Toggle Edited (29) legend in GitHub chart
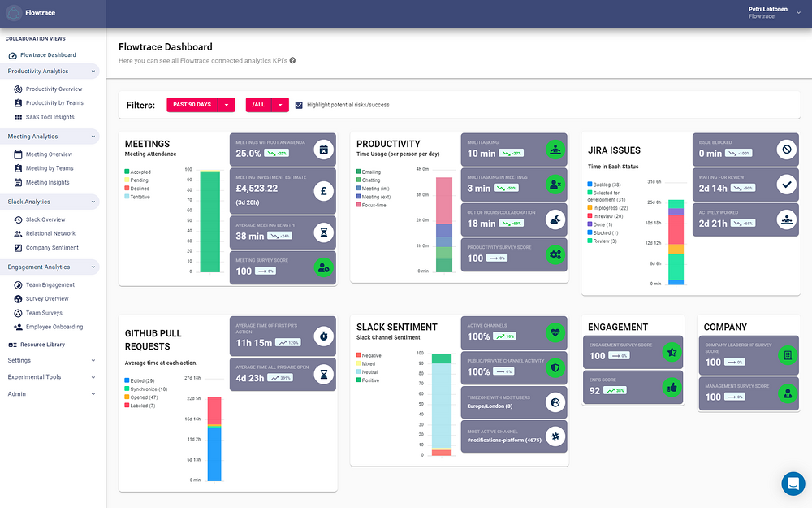The image size is (812, 508). tap(140, 381)
